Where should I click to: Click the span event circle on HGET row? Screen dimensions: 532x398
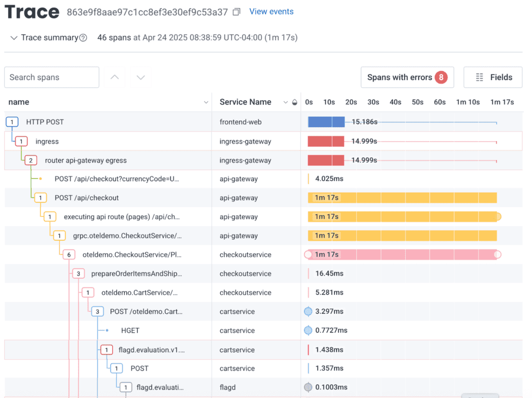[308, 331]
